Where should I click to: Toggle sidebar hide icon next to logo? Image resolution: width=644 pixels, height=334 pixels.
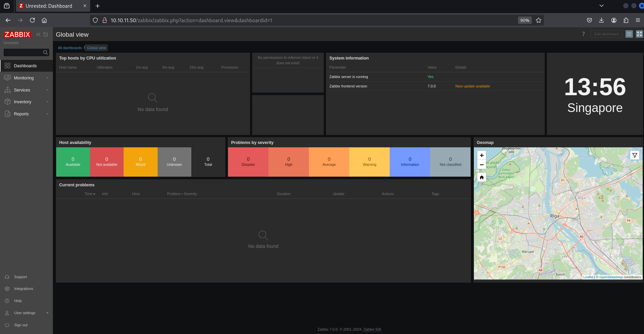46,34
